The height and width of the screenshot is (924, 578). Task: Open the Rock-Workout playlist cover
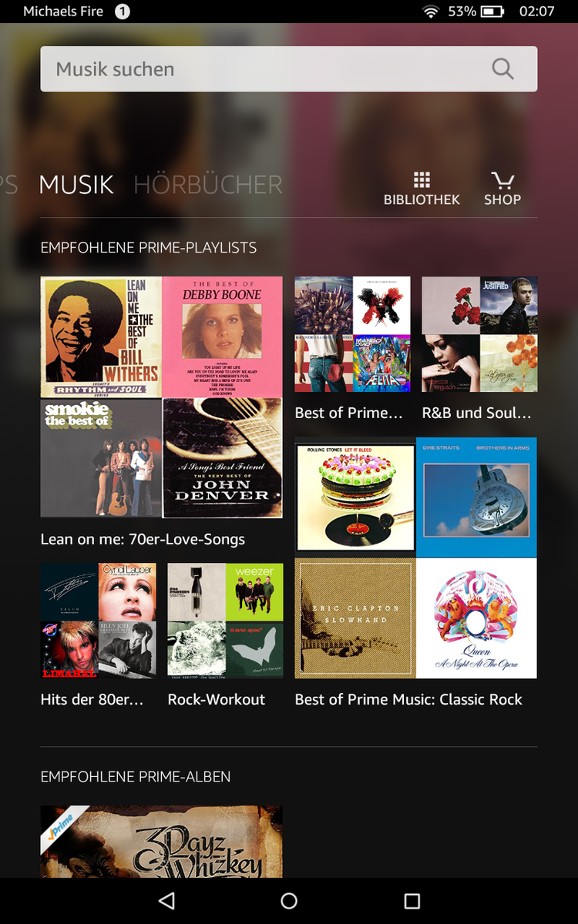click(x=225, y=621)
